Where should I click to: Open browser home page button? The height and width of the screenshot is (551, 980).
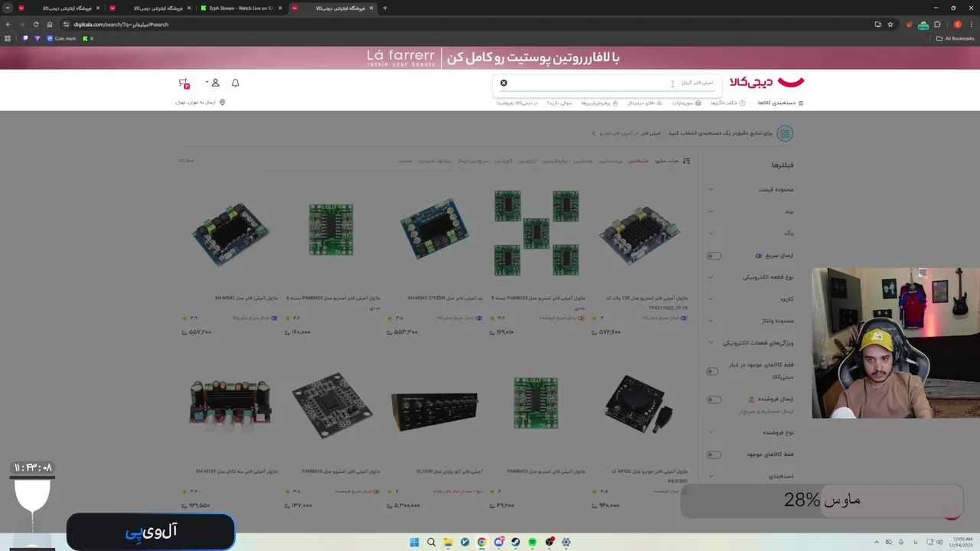pyautogui.click(x=50, y=24)
